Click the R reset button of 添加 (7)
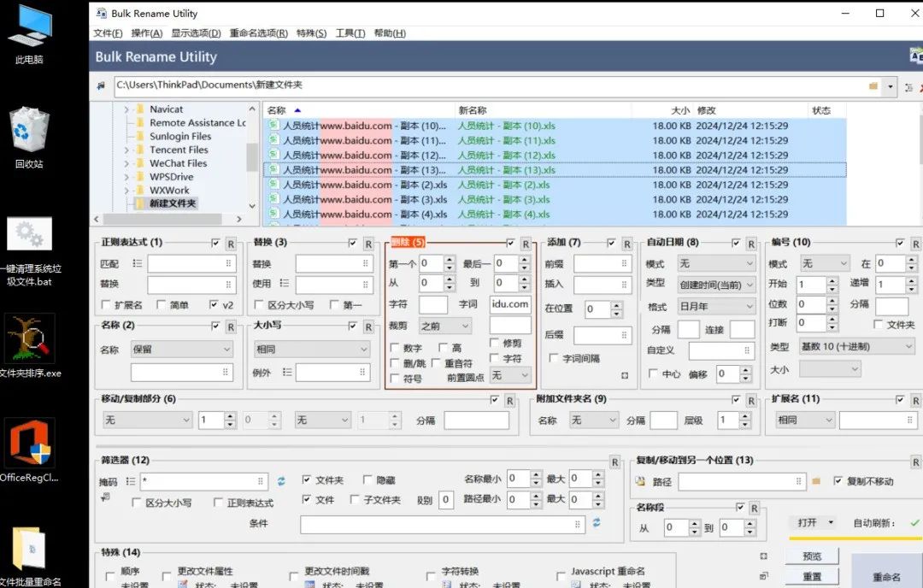Screen dimensions: 923x588 tap(627, 244)
